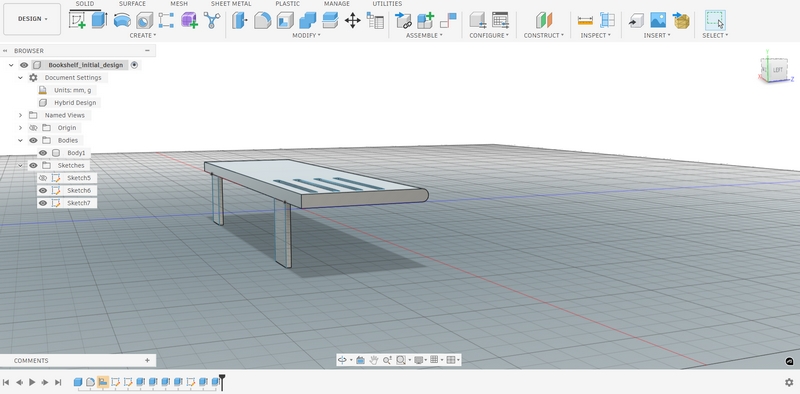Switch to the MESH tab
This screenshot has height=394, width=800.
point(179,4)
